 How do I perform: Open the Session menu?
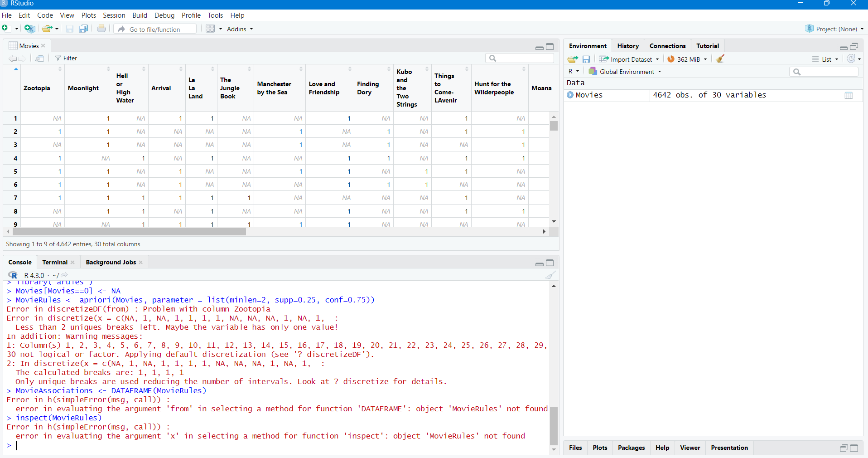point(114,15)
